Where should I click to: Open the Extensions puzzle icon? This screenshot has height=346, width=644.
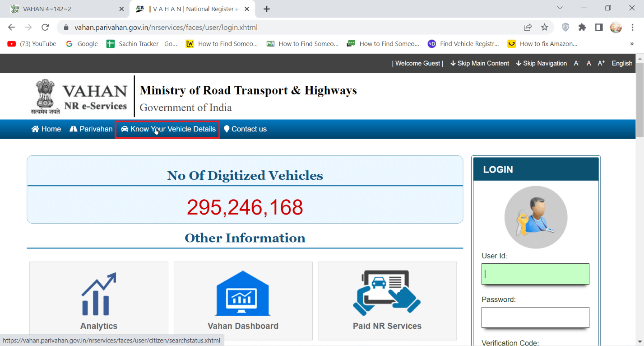click(582, 27)
